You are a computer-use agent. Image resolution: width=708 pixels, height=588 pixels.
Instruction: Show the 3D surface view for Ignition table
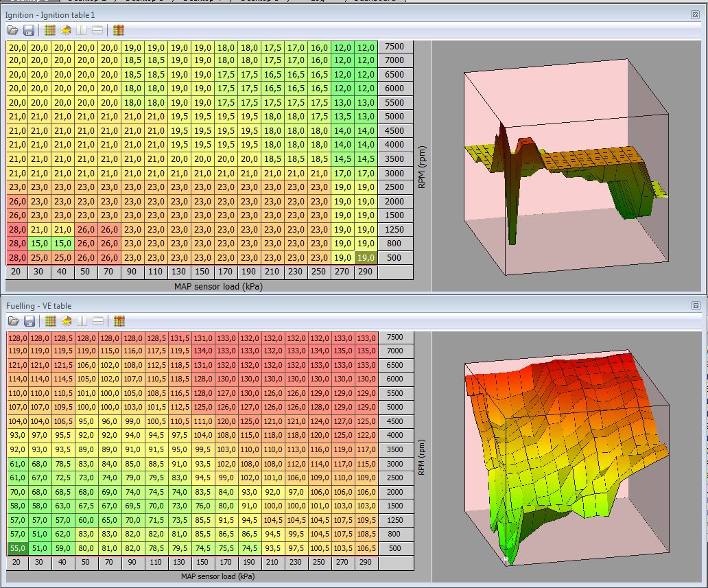click(x=66, y=30)
